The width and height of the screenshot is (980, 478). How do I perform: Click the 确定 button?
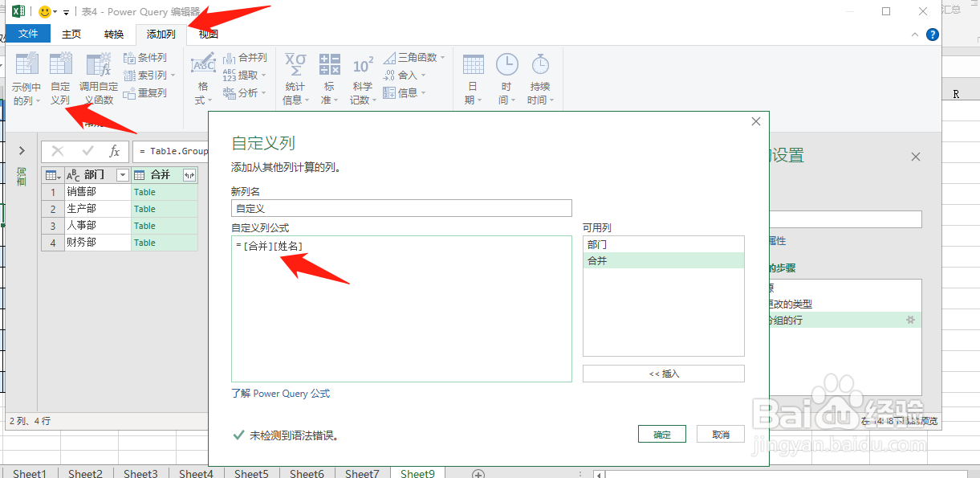pos(661,433)
